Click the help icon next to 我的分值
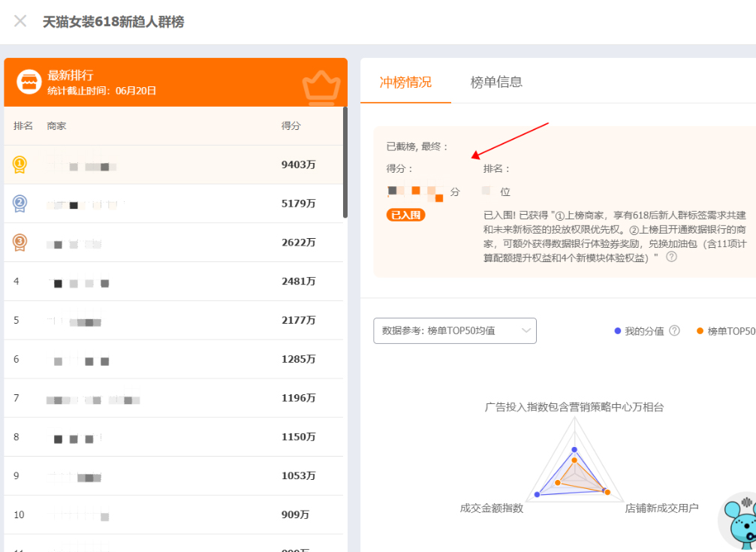The width and height of the screenshot is (756, 552). [x=674, y=331]
